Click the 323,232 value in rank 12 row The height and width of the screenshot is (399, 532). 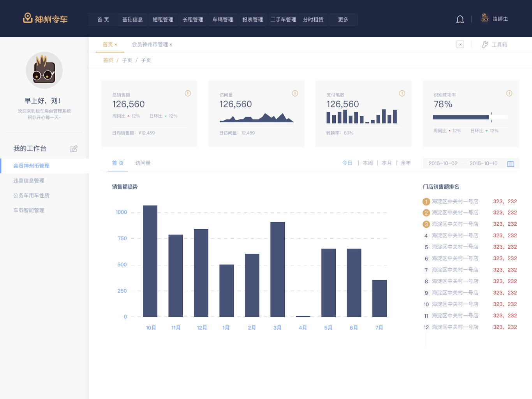[505, 327]
